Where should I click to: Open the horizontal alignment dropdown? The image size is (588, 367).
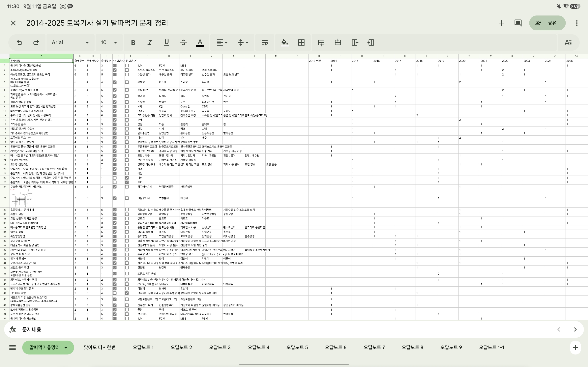[222, 42]
